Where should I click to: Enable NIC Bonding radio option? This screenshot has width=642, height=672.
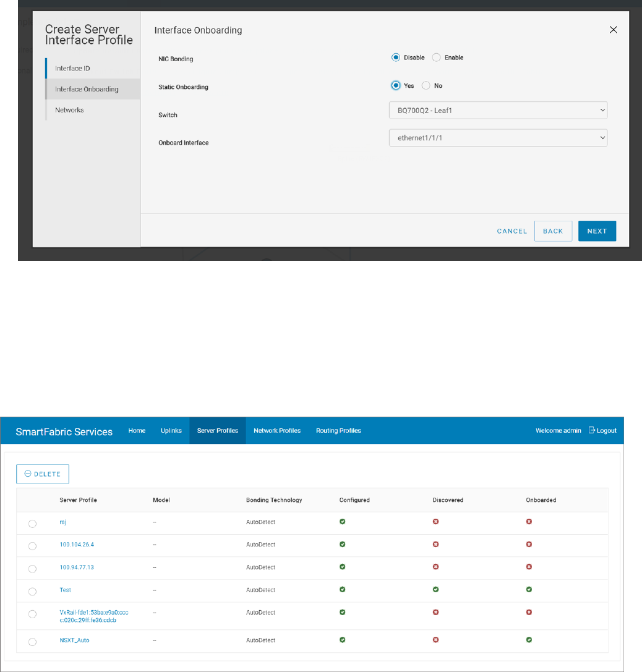pos(436,57)
